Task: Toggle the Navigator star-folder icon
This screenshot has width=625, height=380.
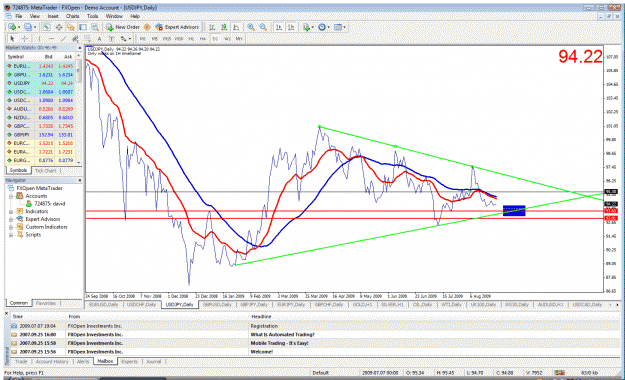Action: coord(71,27)
